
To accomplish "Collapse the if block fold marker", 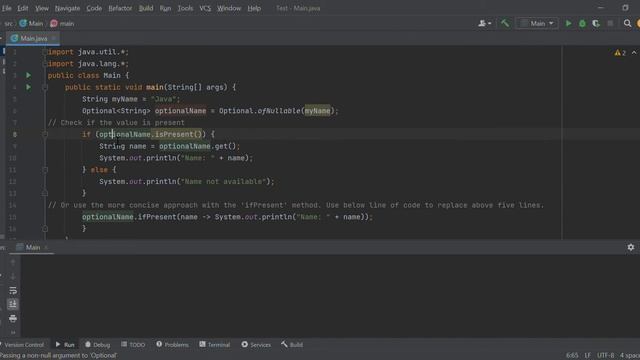I will click(x=45, y=134).
